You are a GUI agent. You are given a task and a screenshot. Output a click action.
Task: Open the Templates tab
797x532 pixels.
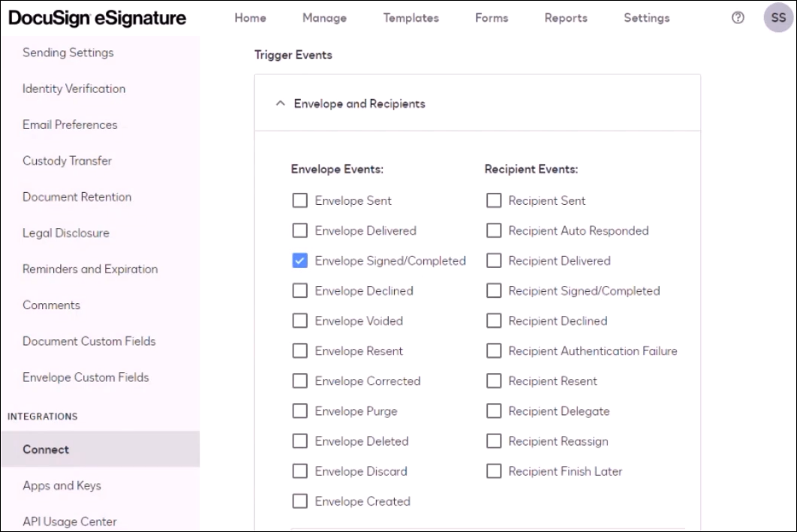[x=411, y=18]
